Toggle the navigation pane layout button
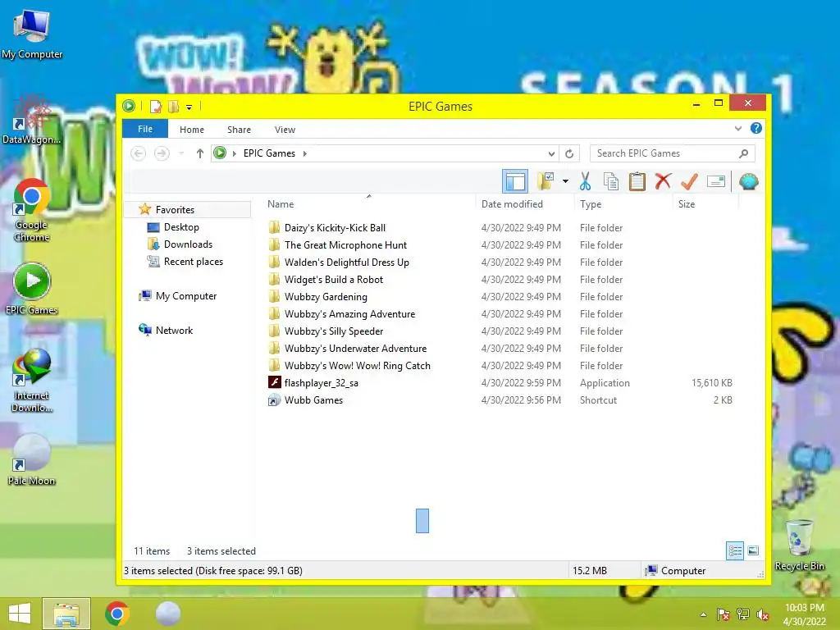 pyautogui.click(x=515, y=181)
